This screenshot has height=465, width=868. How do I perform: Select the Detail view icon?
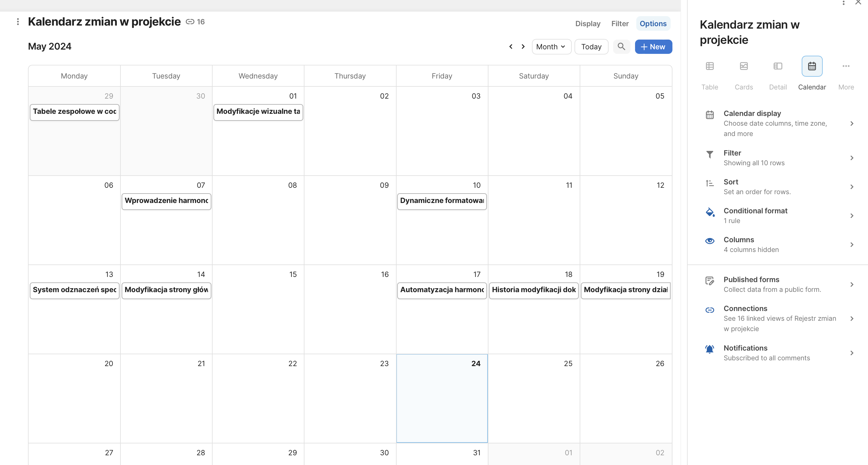click(x=778, y=66)
